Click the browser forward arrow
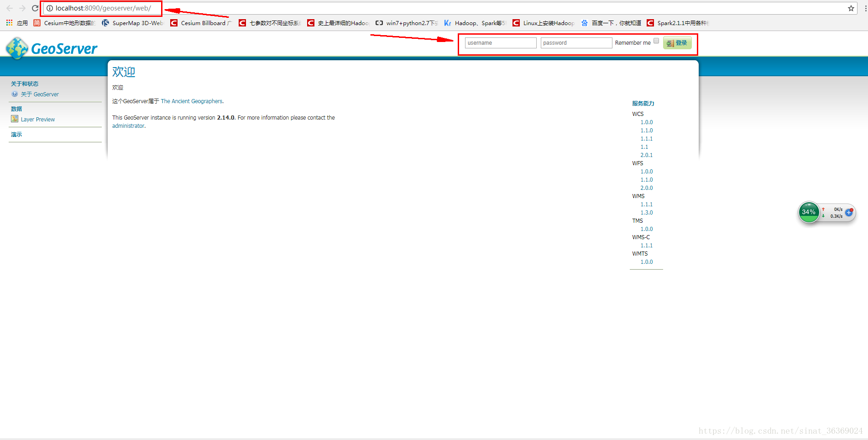The width and height of the screenshot is (868, 440). [x=22, y=8]
